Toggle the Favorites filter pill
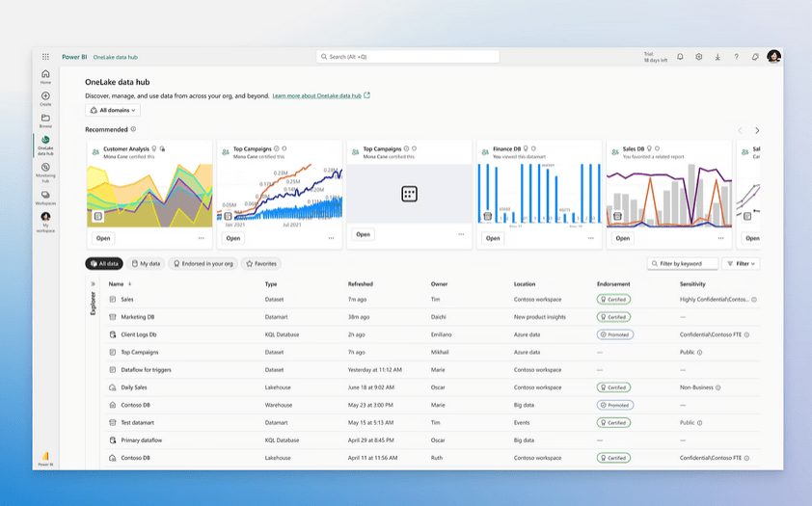This screenshot has width=812, height=506. click(x=261, y=263)
